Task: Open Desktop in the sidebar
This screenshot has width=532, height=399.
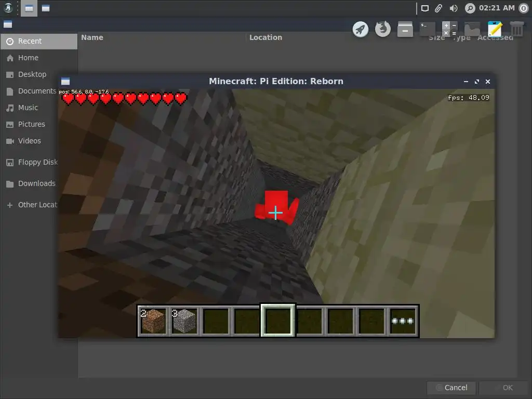Action: (32, 75)
